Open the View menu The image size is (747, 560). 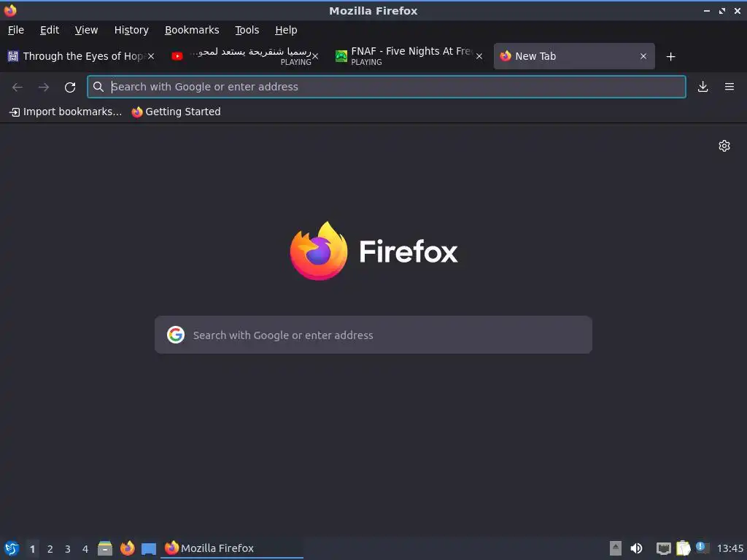tap(86, 30)
